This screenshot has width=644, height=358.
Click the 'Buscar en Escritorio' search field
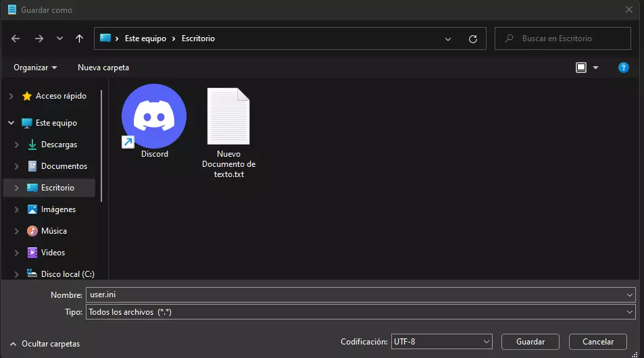[563, 39]
